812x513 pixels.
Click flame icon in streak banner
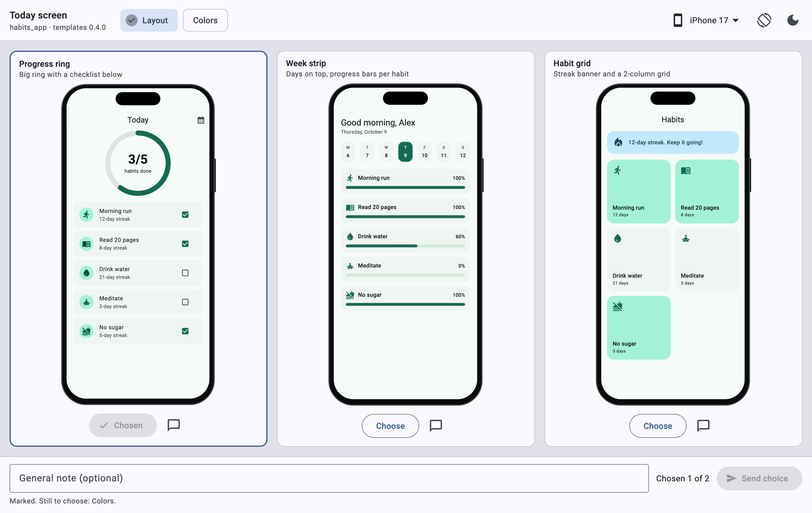tap(618, 142)
